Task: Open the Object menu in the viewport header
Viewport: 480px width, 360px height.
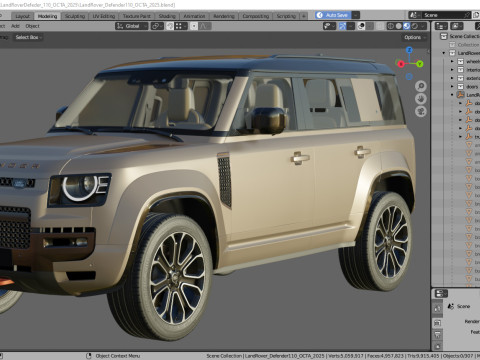Action: [x=32, y=26]
